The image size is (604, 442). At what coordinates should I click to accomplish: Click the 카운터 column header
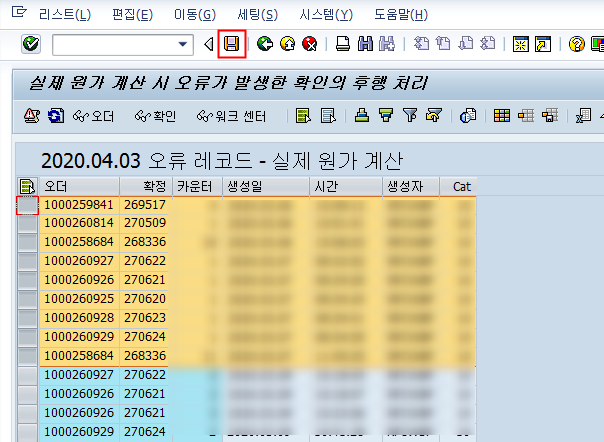[198, 187]
